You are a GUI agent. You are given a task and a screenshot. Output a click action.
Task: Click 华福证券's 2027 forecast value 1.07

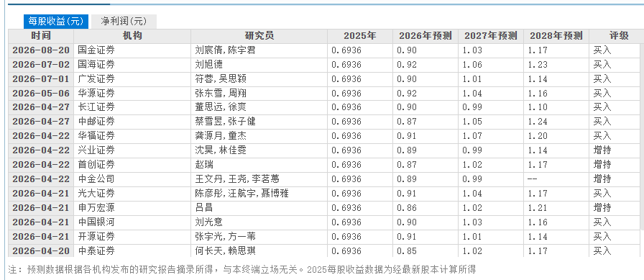click(472, 137)
